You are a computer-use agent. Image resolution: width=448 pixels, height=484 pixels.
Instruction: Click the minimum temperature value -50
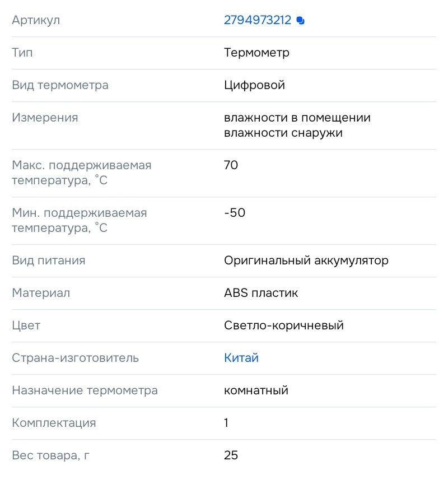[x=234, y=213]
